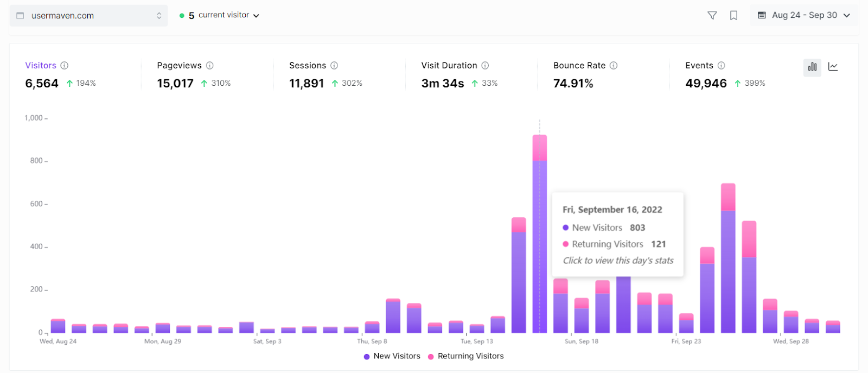The height and width of the screenshot is (373, 868).
Task: Switch to bar chart view icon
Action: 812,67
